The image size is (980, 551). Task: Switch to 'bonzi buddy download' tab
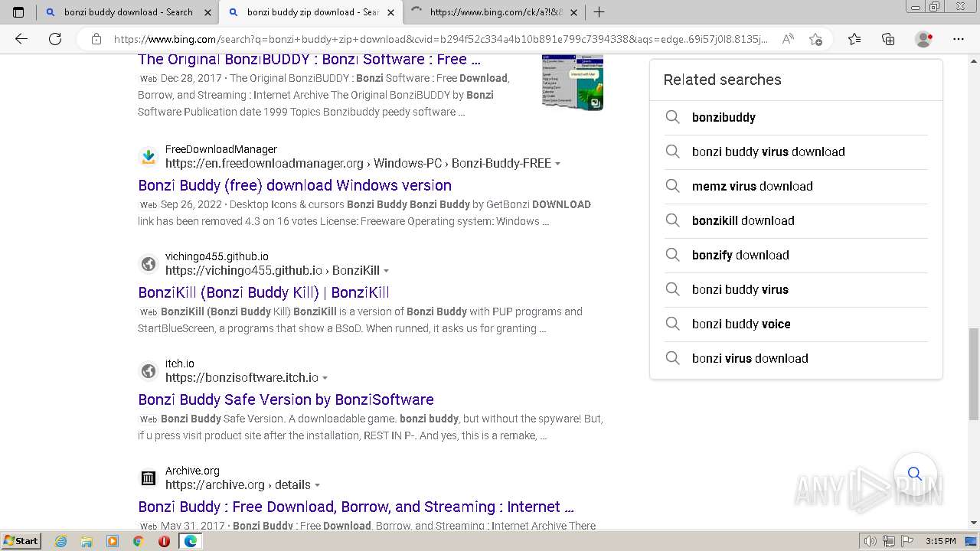pyautogui.click(x=128, y=12)
